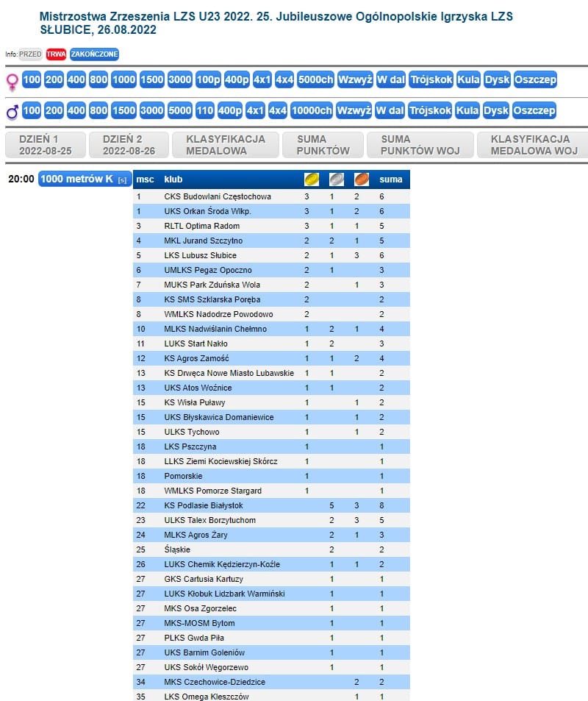Open the DZIEŃ 1 2022-08-25 tab
The image size is (588, 701).
tap(44, 145)
